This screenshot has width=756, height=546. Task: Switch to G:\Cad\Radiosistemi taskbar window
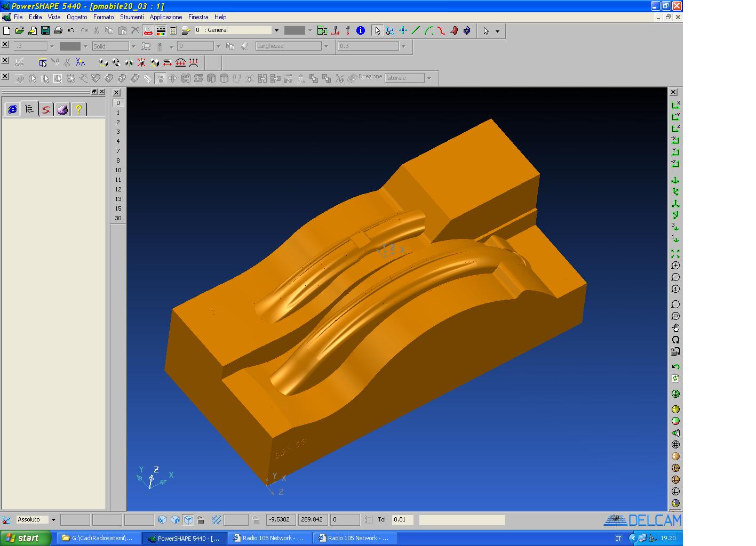click(98, 538)
